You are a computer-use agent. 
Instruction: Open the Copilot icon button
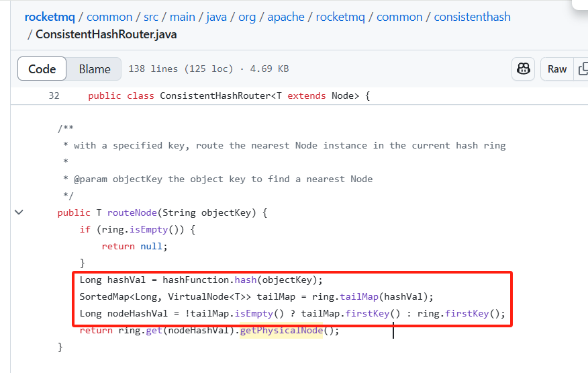tap(523, 69)
